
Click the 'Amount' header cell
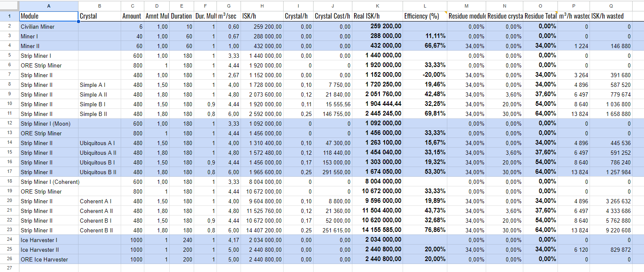point(132,16)
